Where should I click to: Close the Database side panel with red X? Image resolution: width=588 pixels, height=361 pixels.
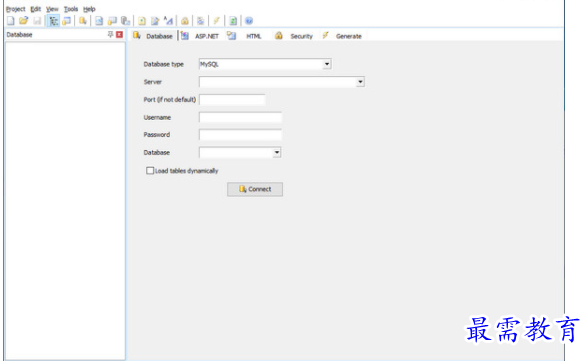click(119, 34)
